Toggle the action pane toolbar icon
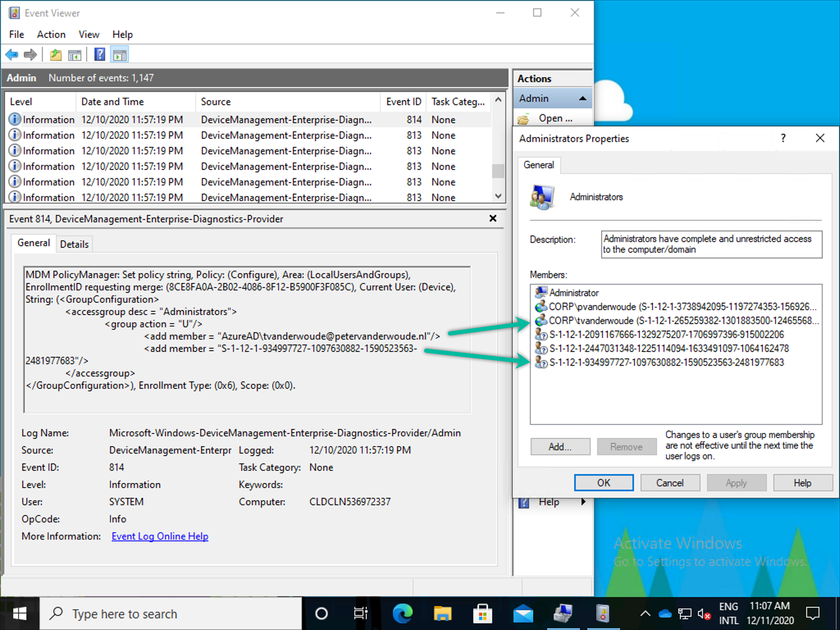Viewport: 840px width, 630px height. pyautogui.click(x=119, y=54)
